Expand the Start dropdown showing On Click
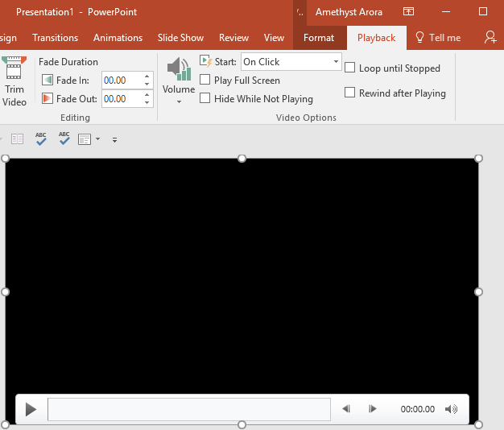504x430 pixels. point(336,62)
